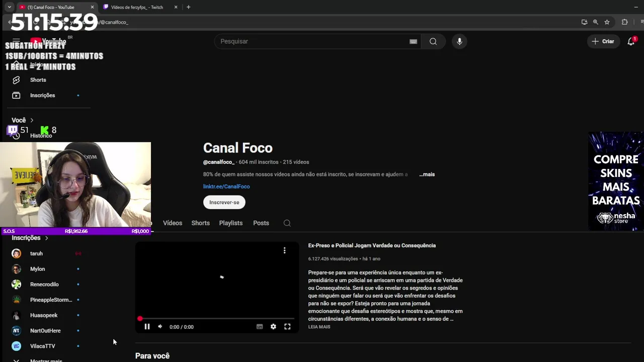Click install app icon in address bar
The width and height of the screenshot is (644, 362).
point(584,22)
